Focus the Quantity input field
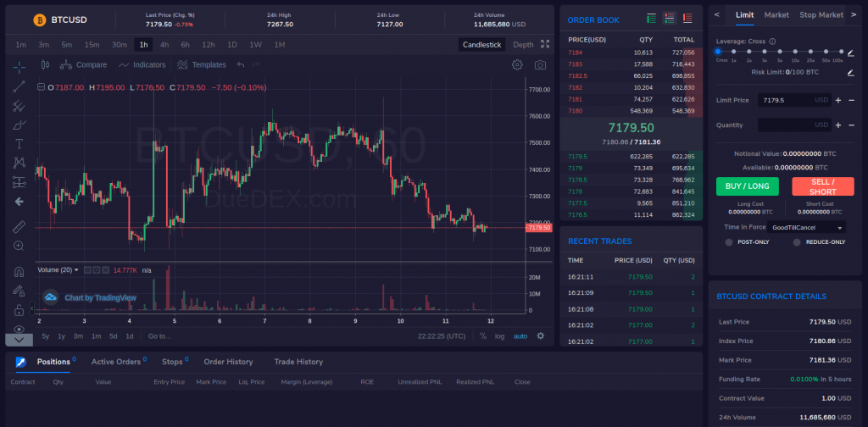The height and width of the screenshot is (427, 868). 794,125
